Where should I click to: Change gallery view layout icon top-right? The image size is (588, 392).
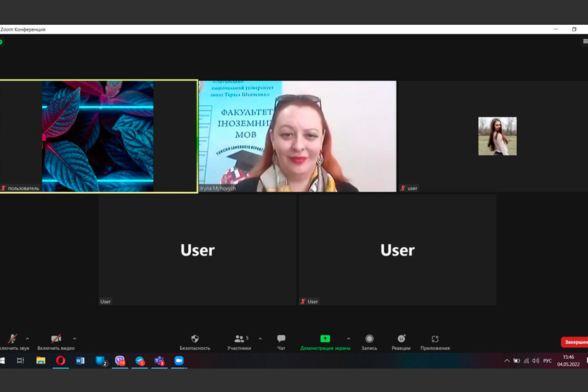click(585, 41)
